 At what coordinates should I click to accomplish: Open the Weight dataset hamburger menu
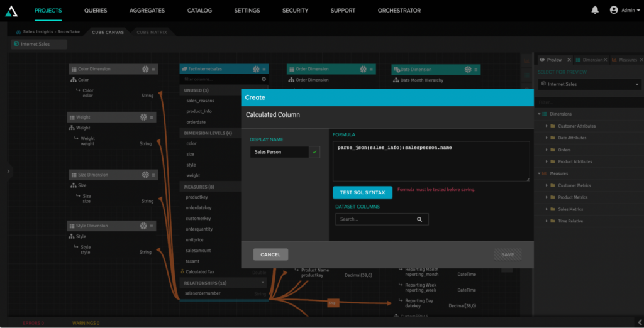[152, 118]
